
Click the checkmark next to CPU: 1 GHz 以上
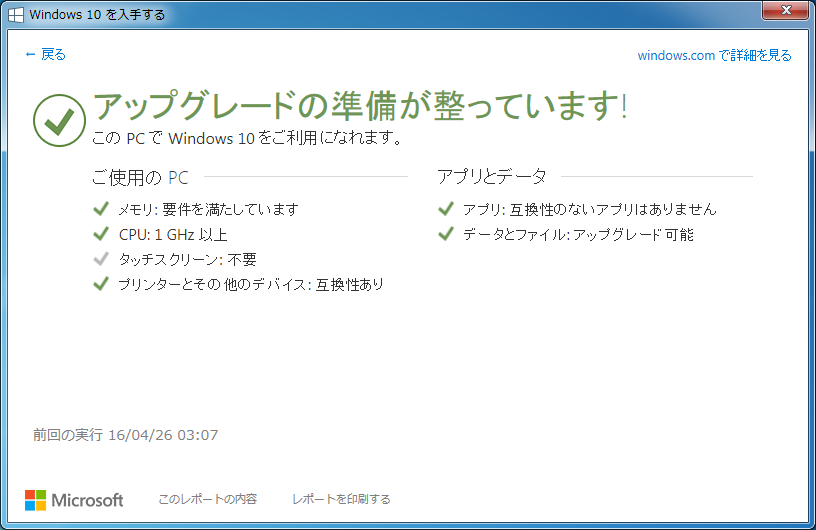pyautogui.click(x=101, y=234)
